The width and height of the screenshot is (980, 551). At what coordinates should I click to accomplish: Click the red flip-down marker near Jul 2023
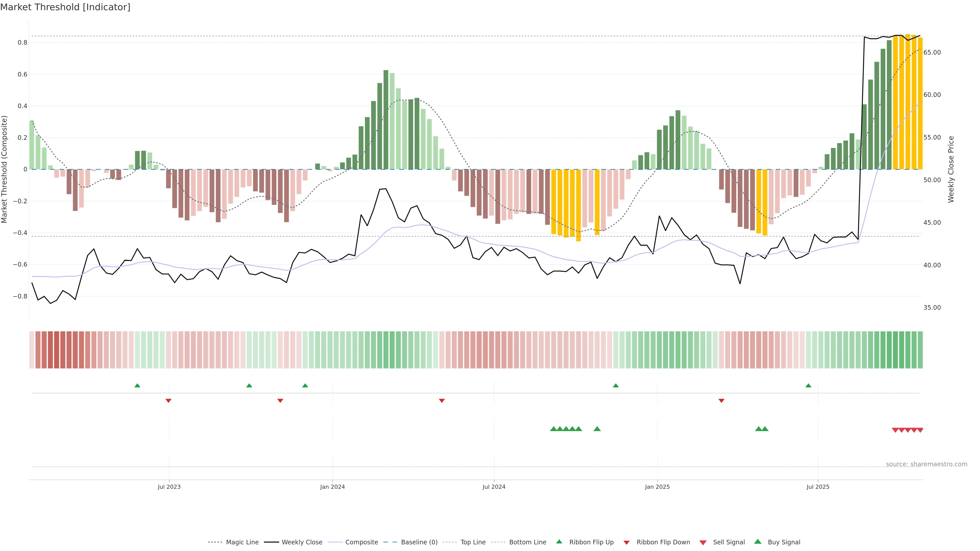[168, 400]
